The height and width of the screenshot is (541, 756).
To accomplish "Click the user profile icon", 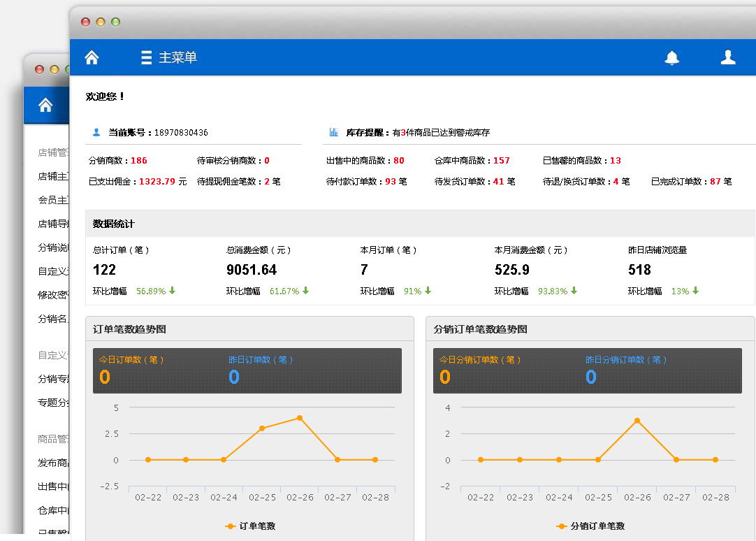I will point(728,57).
